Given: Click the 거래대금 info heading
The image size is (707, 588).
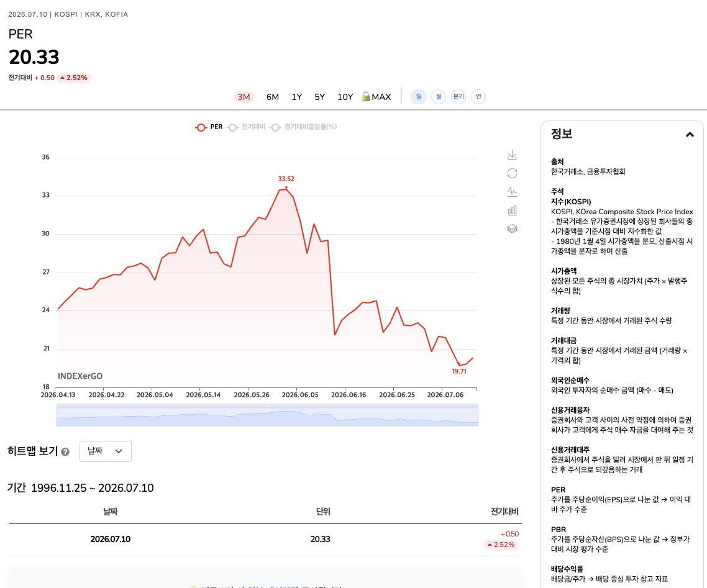Looking at the screenshot, I should point(563,340).
